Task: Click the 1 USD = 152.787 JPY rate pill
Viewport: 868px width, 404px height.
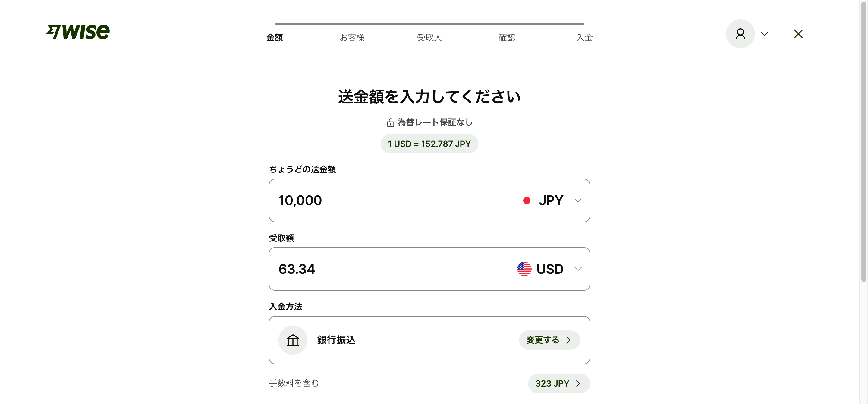Action: point(429,144)
